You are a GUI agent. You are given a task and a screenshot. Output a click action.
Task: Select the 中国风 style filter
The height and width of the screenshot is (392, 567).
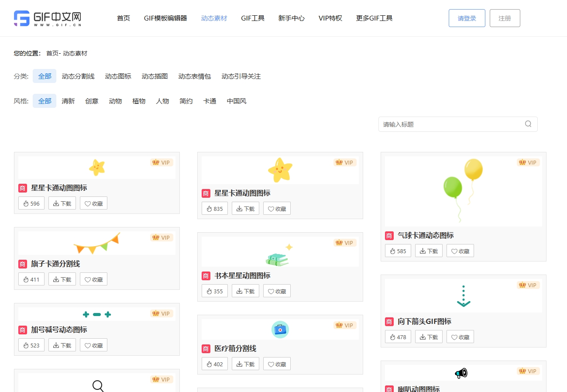(x=236, y=101)
